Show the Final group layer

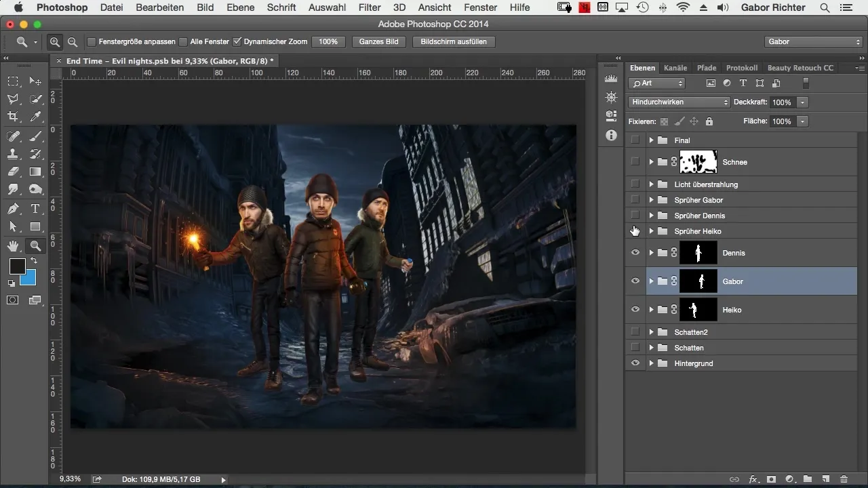pyautogui.click(x=635, y=140)
